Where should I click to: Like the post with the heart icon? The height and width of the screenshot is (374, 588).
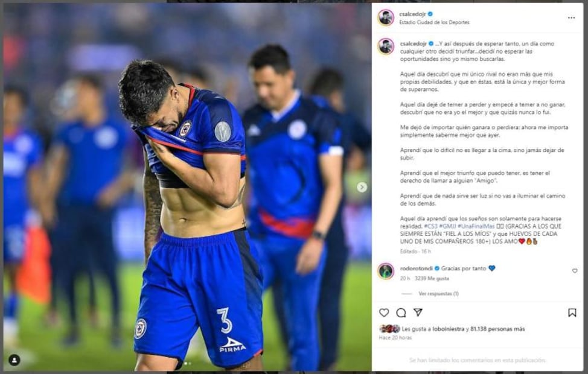384,312
